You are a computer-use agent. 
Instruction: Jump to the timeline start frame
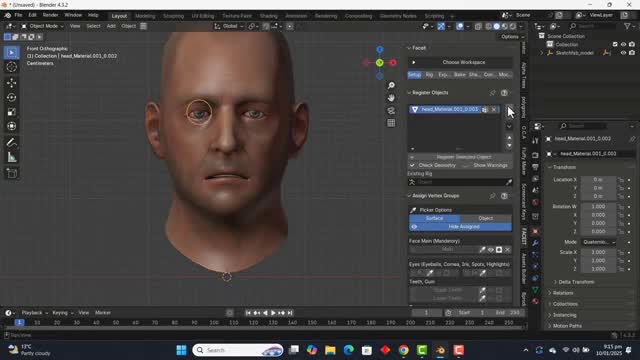tap(248, 313)
